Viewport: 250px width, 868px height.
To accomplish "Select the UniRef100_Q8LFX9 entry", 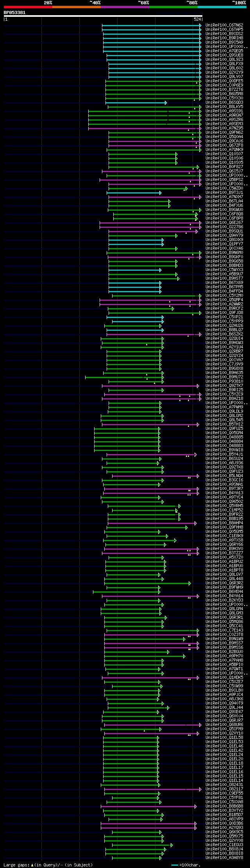I will click(x=224, y=64).
